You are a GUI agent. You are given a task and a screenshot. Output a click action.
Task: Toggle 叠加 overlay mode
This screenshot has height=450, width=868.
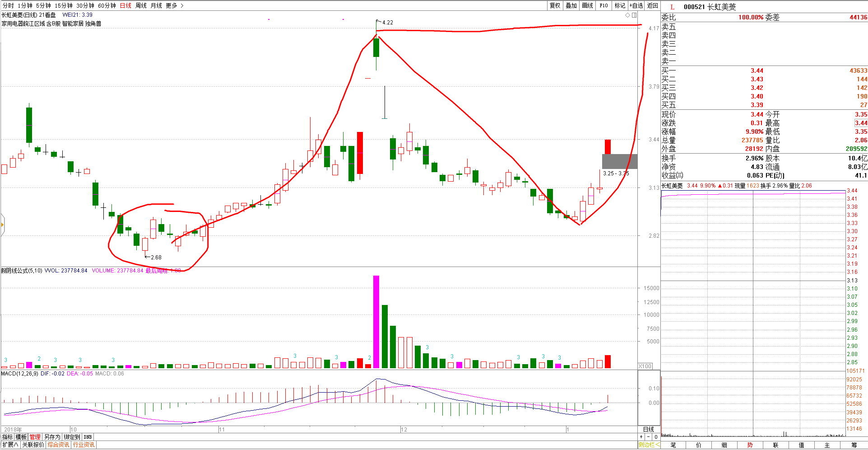pyautogui.click(x=571, y=5)
